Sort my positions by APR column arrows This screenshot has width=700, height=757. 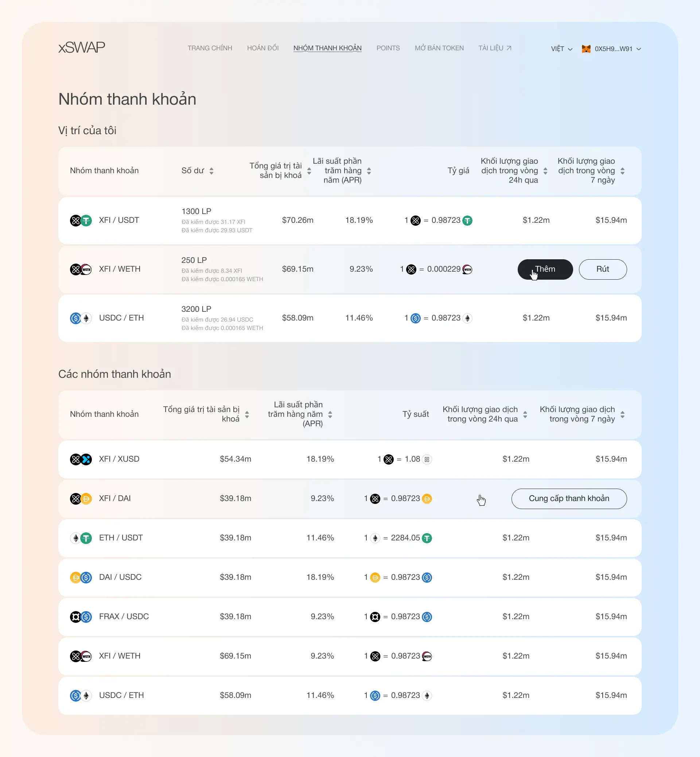[x=369, y=171]
